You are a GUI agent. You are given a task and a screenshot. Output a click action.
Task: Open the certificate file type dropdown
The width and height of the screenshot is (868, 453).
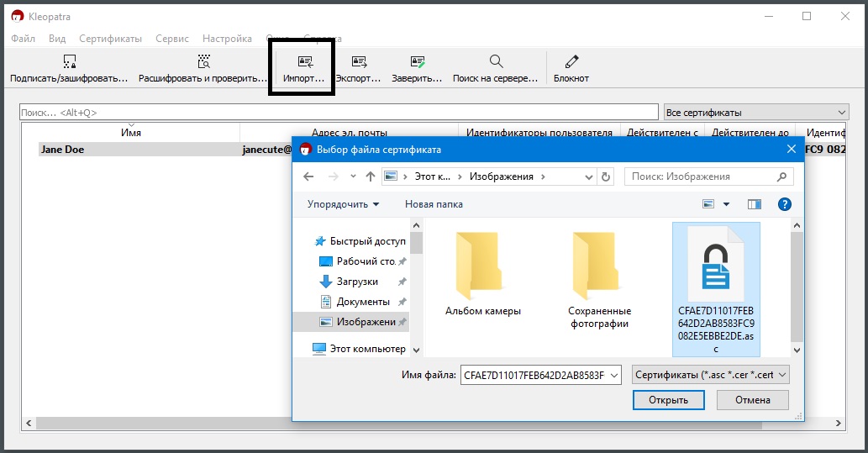(x=711, y=375)
